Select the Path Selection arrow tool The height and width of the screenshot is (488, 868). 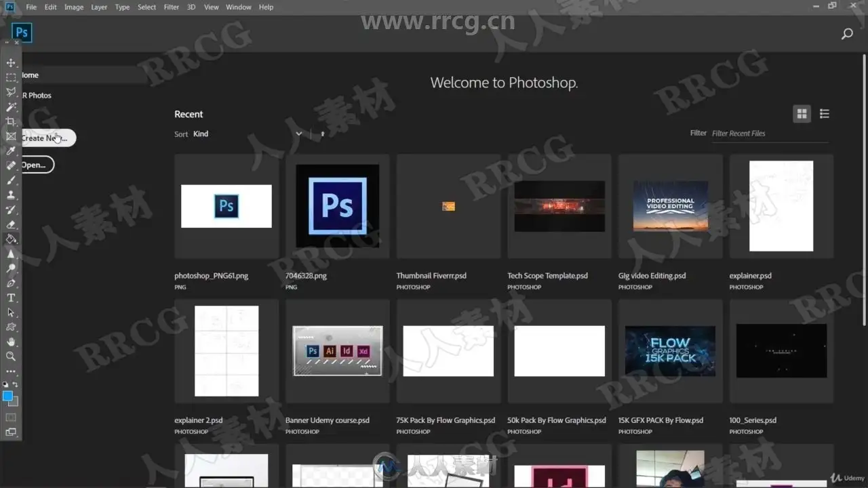click(11, 312)
